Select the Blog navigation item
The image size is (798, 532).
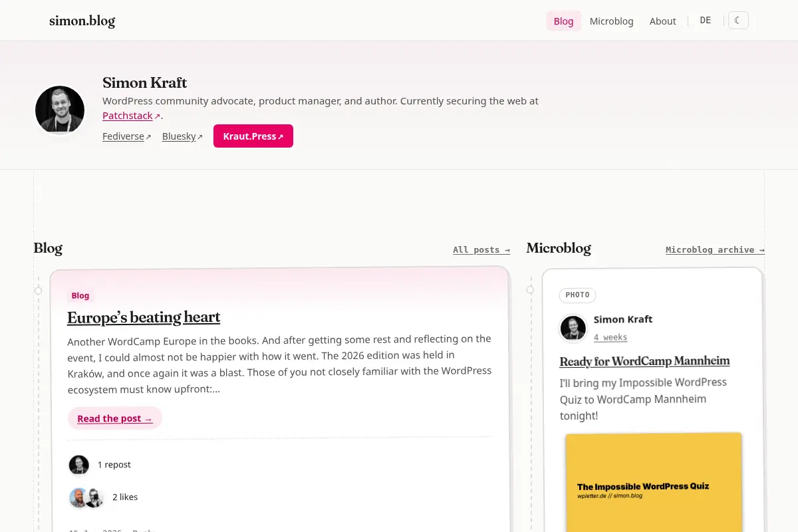click(x=563, y=21)
